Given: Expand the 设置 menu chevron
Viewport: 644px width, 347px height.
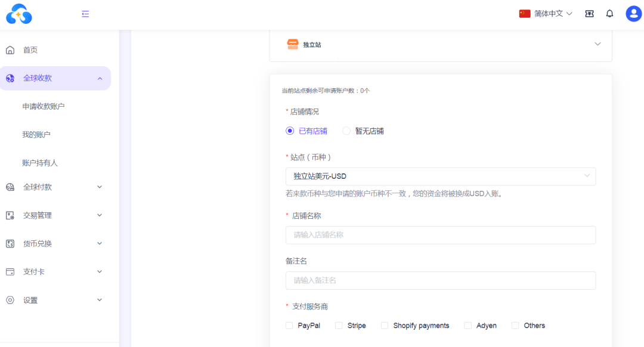Looking at the screenshot, I should 100,300.
